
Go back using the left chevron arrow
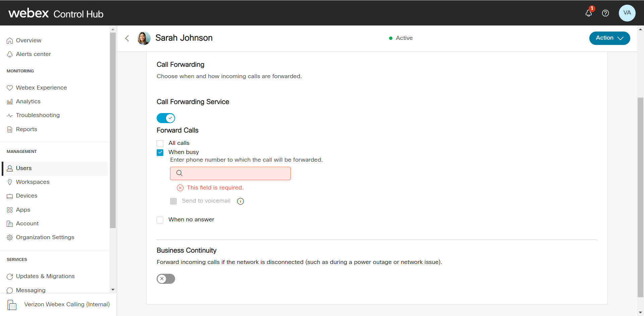(127, 38)
